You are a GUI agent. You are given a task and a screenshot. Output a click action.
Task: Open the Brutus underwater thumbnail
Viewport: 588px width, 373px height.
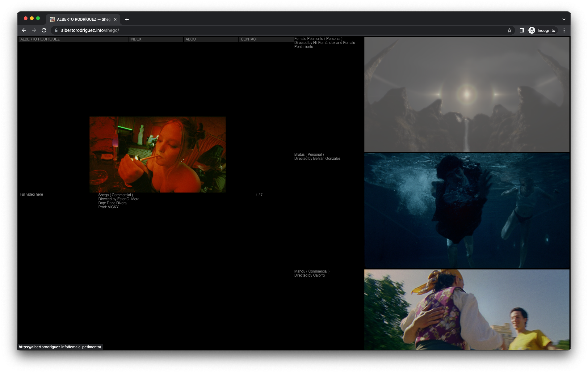[467, 210]
